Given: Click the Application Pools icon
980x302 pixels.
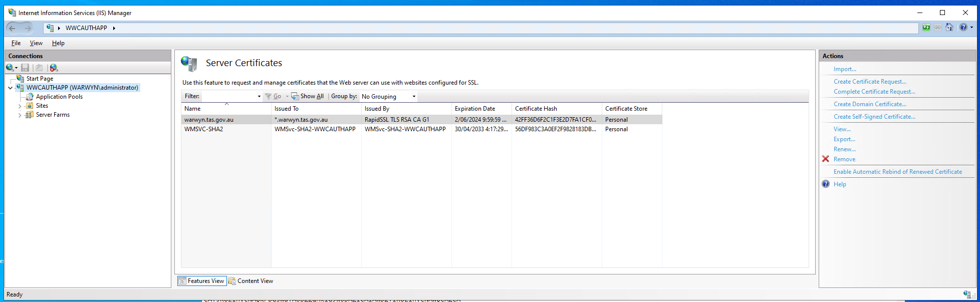Looking at the screenshot, I should pyautogui.click(x=30, y=97).
